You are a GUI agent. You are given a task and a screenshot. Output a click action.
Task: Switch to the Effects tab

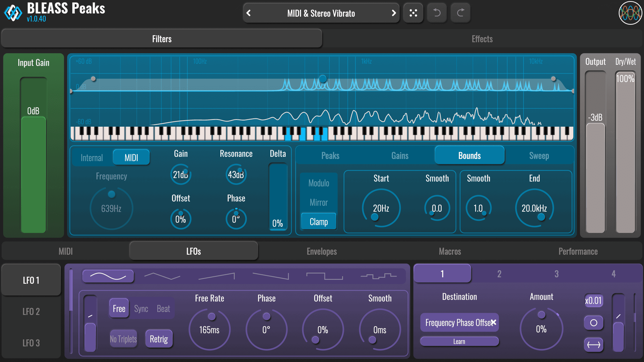(482, 38)
